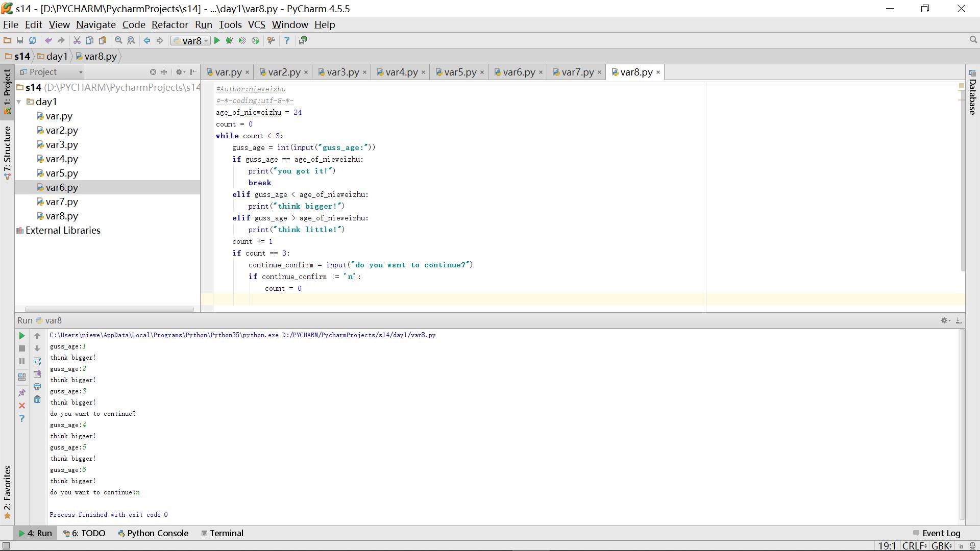
Task: Click the Save All toolbar icon
Action: coord(20,40)
